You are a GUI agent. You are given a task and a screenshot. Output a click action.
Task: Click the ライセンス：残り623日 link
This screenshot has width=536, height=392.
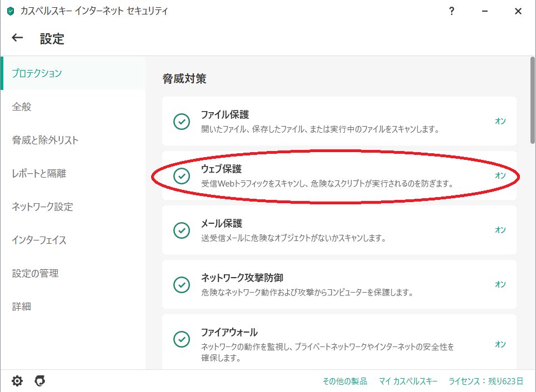[486, 381]
